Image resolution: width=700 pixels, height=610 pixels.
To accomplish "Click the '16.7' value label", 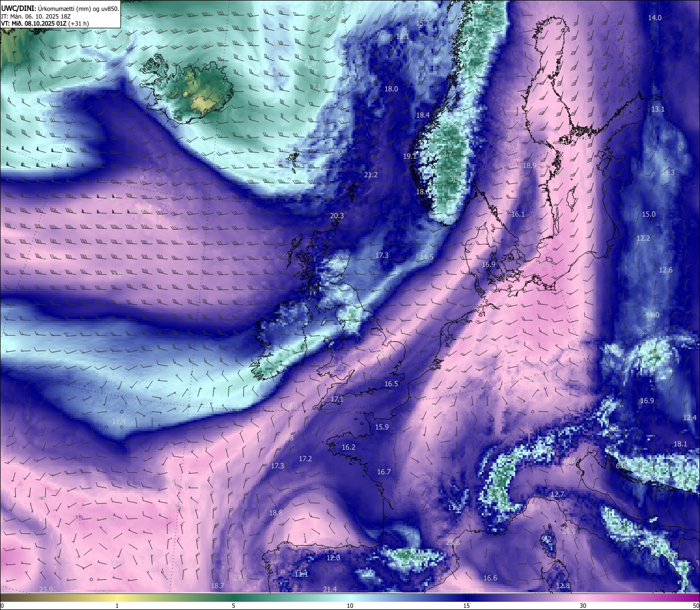I will pyautogui.click(x=384, y=472).
